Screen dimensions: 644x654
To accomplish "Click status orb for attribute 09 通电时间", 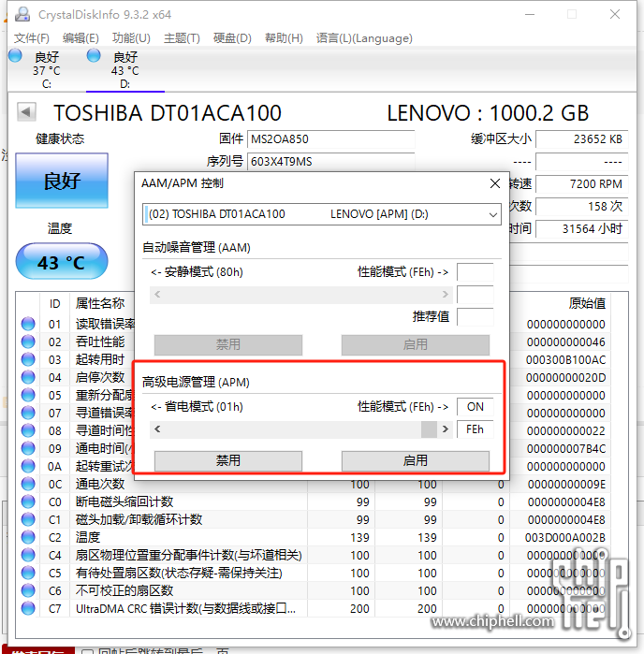I will pyautogui.click(x=28, y=448).
